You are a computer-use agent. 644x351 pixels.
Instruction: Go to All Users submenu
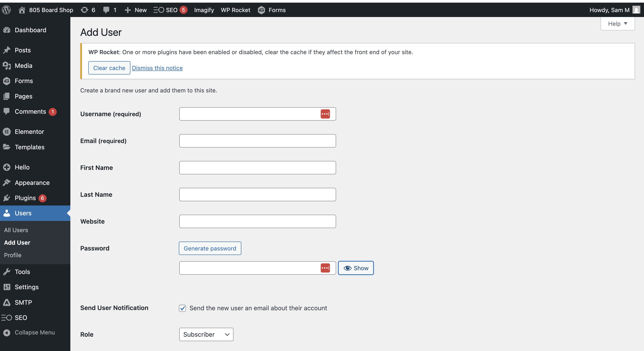16,230
